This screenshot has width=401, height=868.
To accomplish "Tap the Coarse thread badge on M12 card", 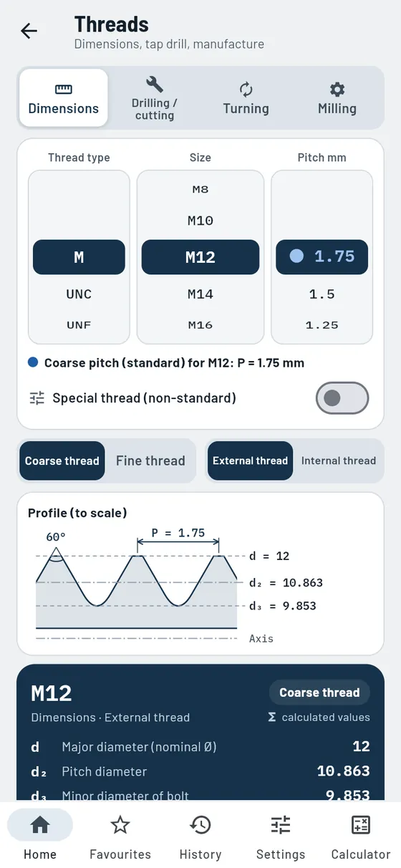I will point(319,693).
